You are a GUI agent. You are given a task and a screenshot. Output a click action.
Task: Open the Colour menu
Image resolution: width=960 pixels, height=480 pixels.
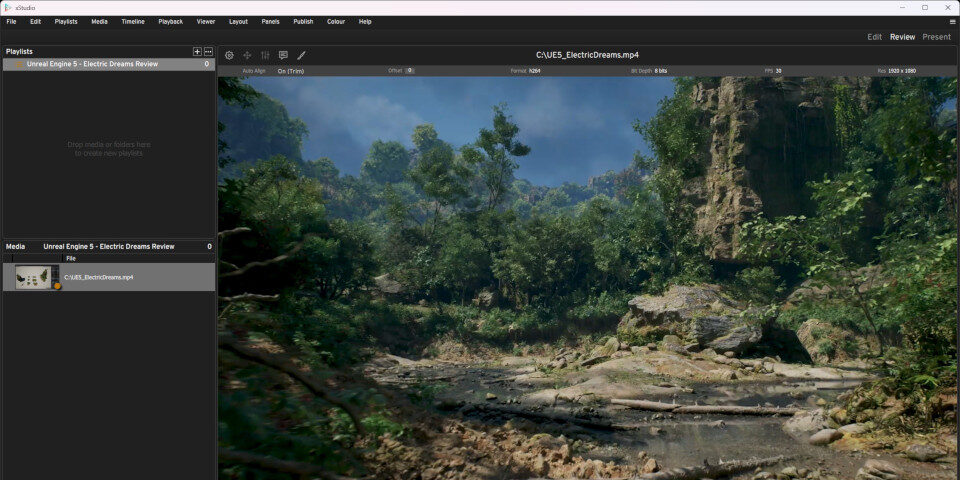click(336, 21)
